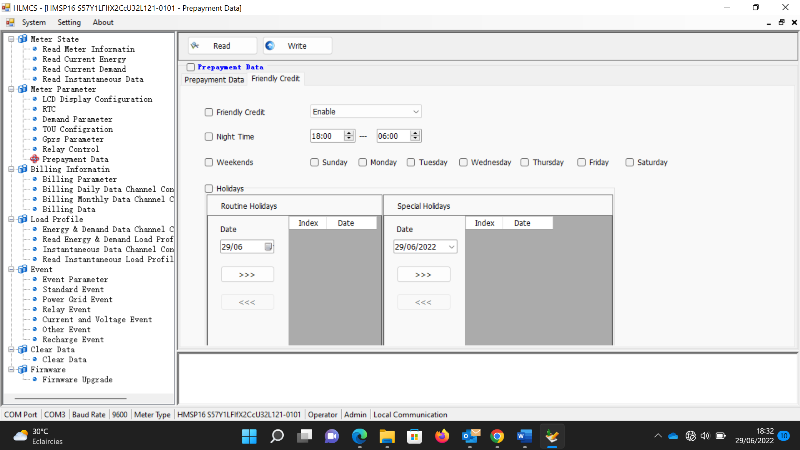Image resolution: width=800 pixels, height=450 pixels.
Task: Tick the Night Time checkbox
Action: coord(209,137)
